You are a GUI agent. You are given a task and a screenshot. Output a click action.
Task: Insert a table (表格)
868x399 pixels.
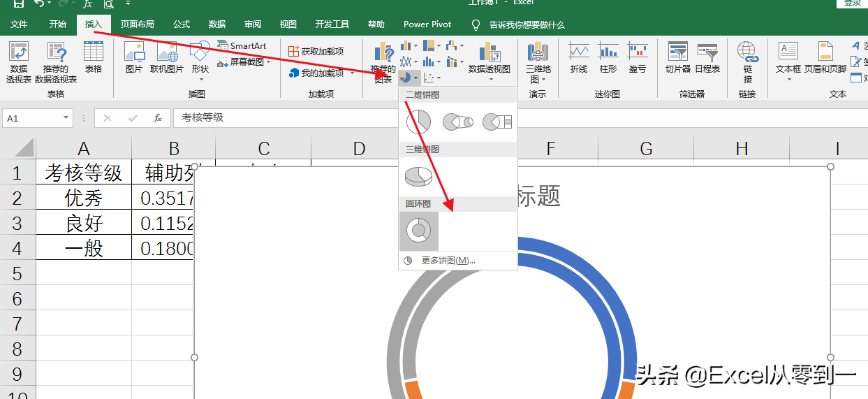click(x=94, y=57)
